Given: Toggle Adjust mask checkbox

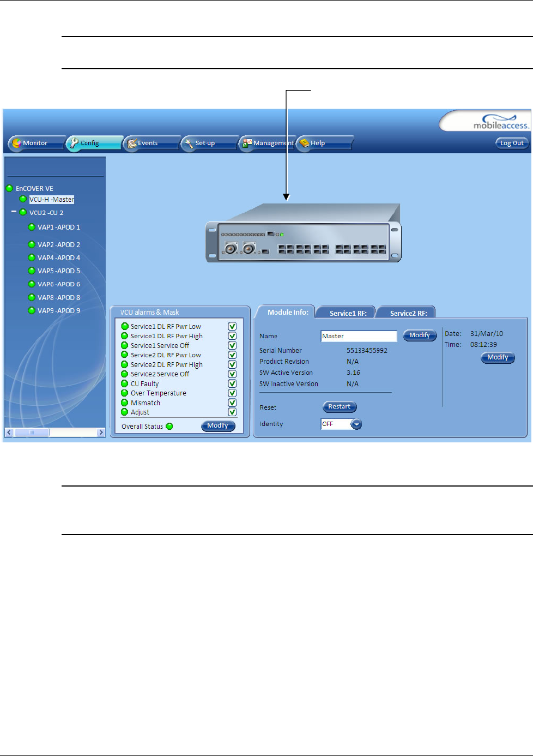Looking at the screenshot, I should point(232,412).
